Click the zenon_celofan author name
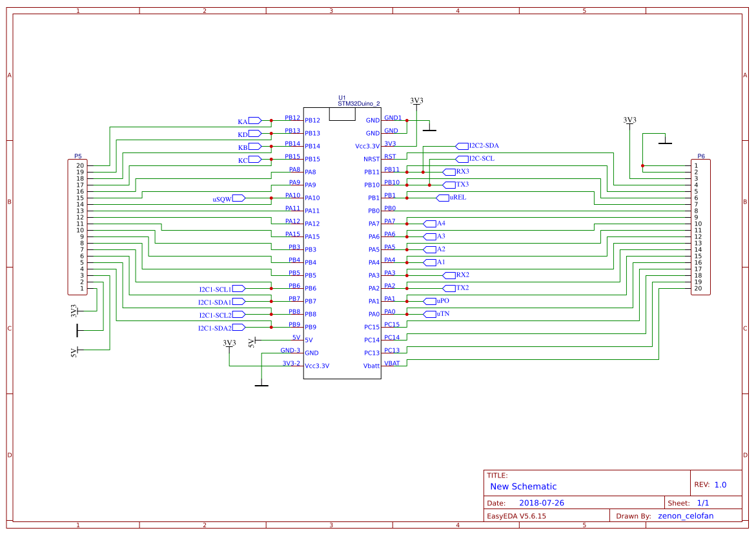Screen dimensions: 756x535 click(x=686, y=516)
